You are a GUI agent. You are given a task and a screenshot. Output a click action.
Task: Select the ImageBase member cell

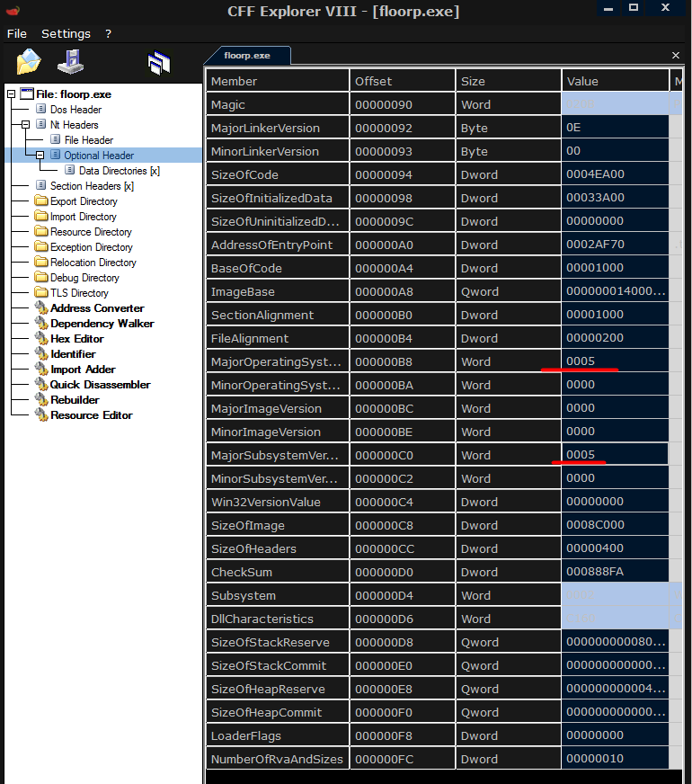coord(278,291)
